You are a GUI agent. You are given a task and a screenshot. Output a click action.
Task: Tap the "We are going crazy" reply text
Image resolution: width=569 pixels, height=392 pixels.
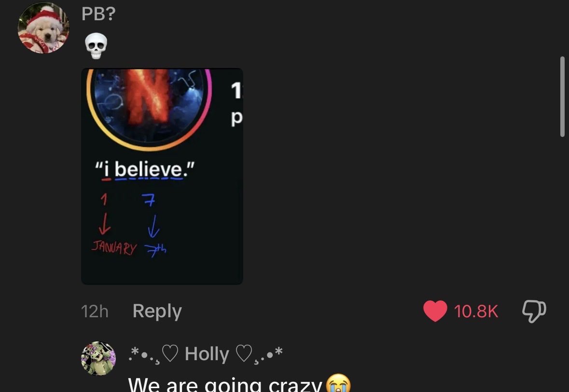pyautogui.click(x=225, y=384)
